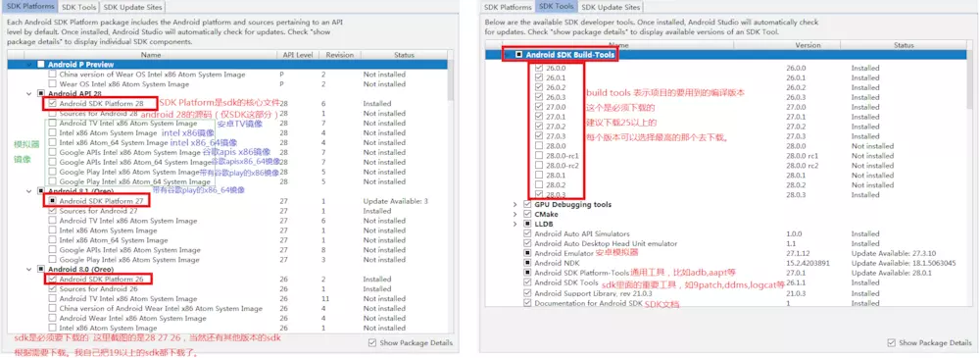Viewport: 980px width, 358px height.
Task: Toggle the Android NDK checkbox
Action: [x=527, y=263]
